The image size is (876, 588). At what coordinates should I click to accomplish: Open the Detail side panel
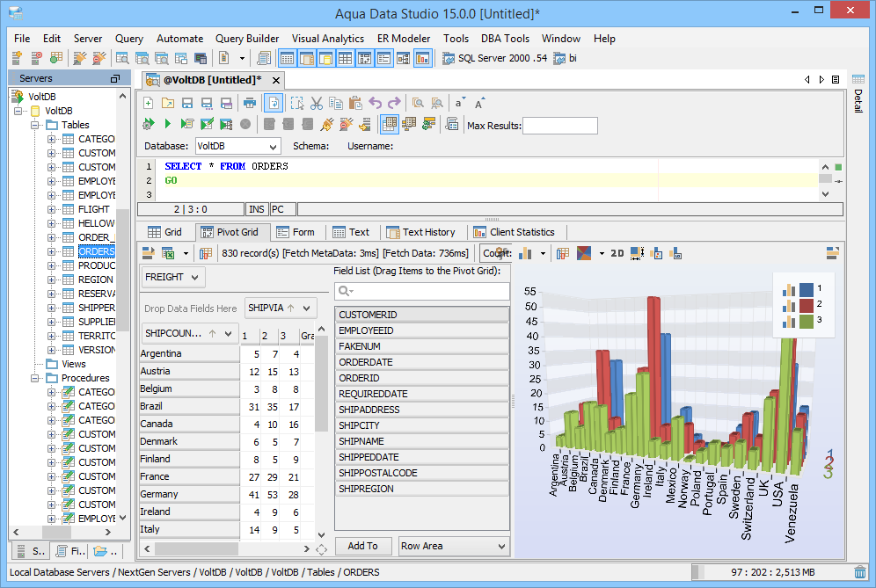pos(858,94)
